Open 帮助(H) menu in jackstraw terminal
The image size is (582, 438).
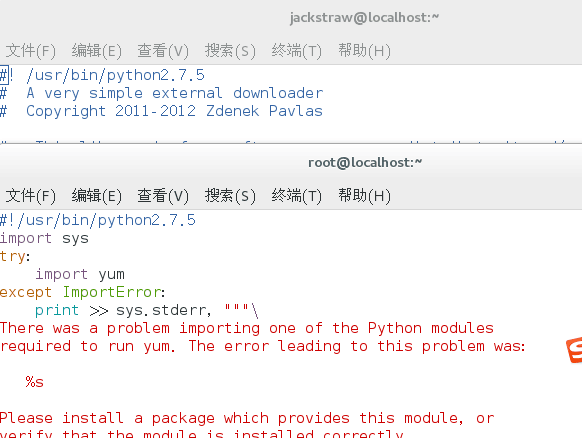pos(364,50)
